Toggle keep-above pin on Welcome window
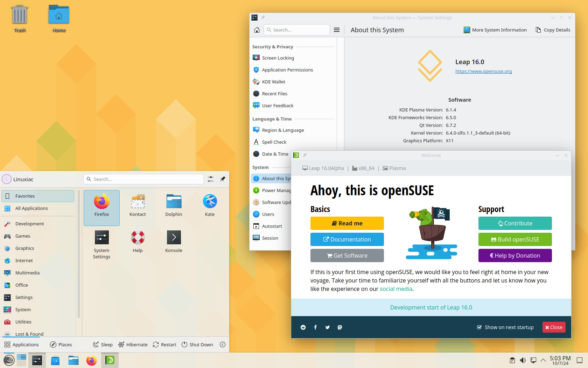588x368 pixels. tap(304, 155)
